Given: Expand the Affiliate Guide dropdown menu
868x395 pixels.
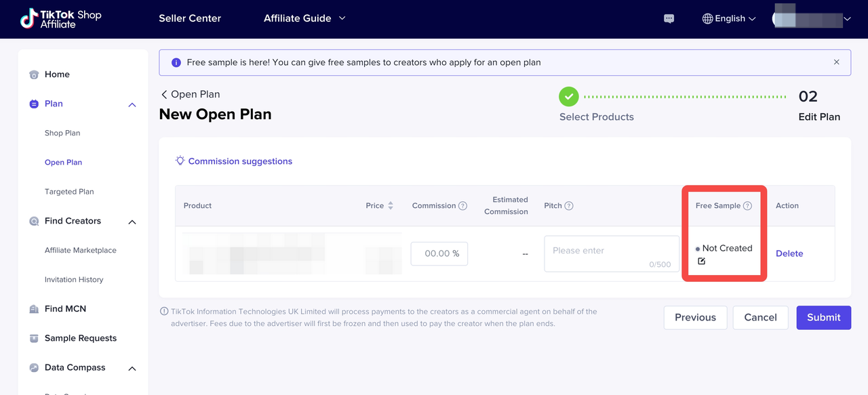Looking at the screenshot, I should tap(304, 18).
